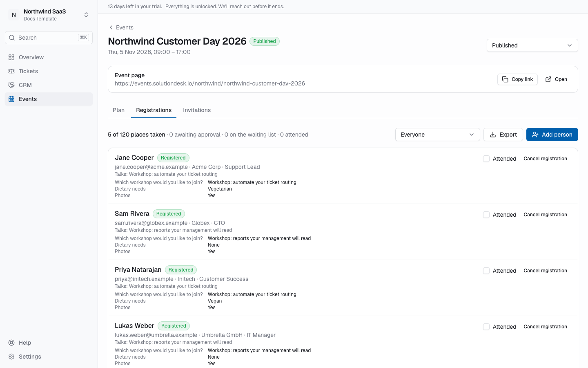Click the Events calendar icon in sidebar
The height and width of the screenshot is (368, 588).
coord(11,99)
